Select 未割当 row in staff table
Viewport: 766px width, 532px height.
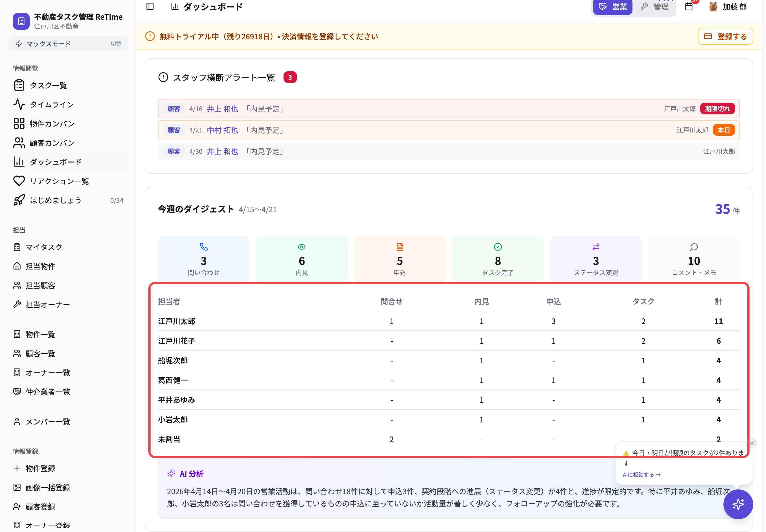tap(449, 439)
